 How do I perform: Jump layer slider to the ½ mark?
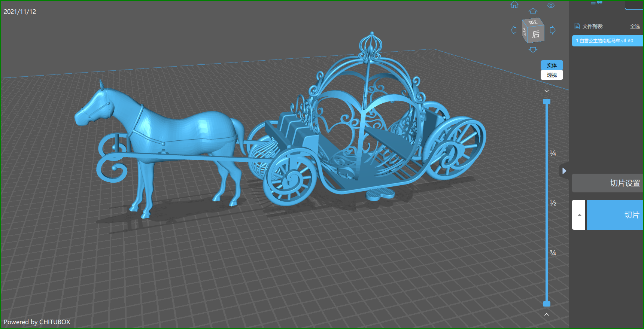553,203
